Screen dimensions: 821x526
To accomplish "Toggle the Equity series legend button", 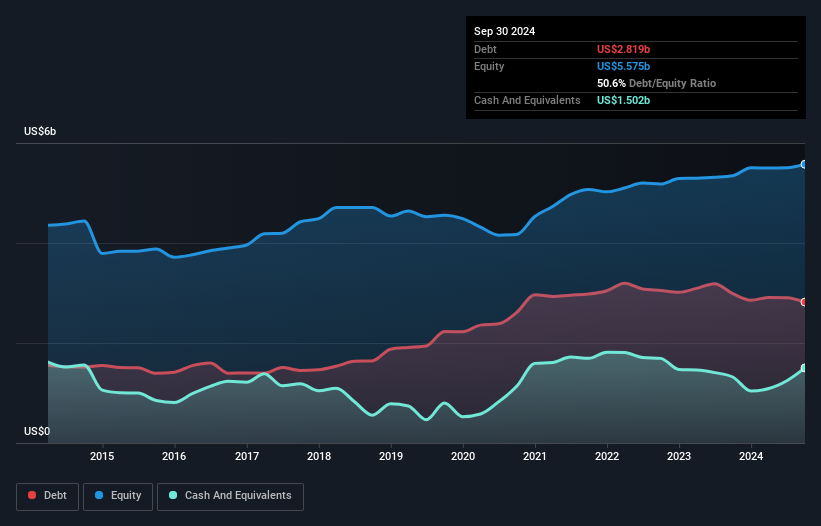I will [118, 496].
